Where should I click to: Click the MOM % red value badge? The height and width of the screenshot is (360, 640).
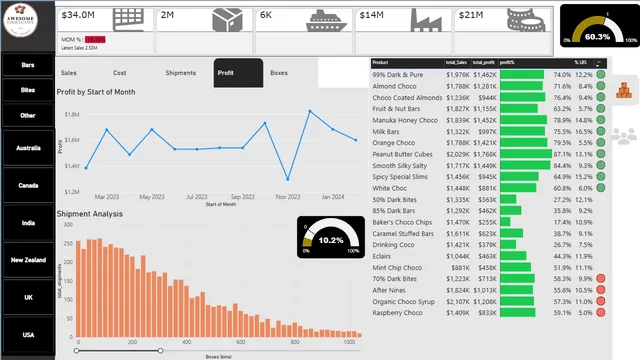click(x=96, y=40)
